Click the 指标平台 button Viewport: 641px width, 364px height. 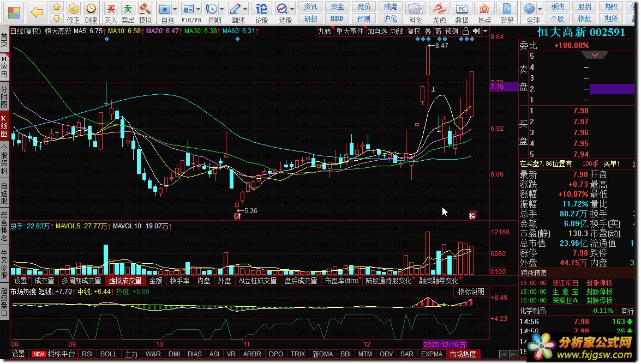[x=61, y=354]
